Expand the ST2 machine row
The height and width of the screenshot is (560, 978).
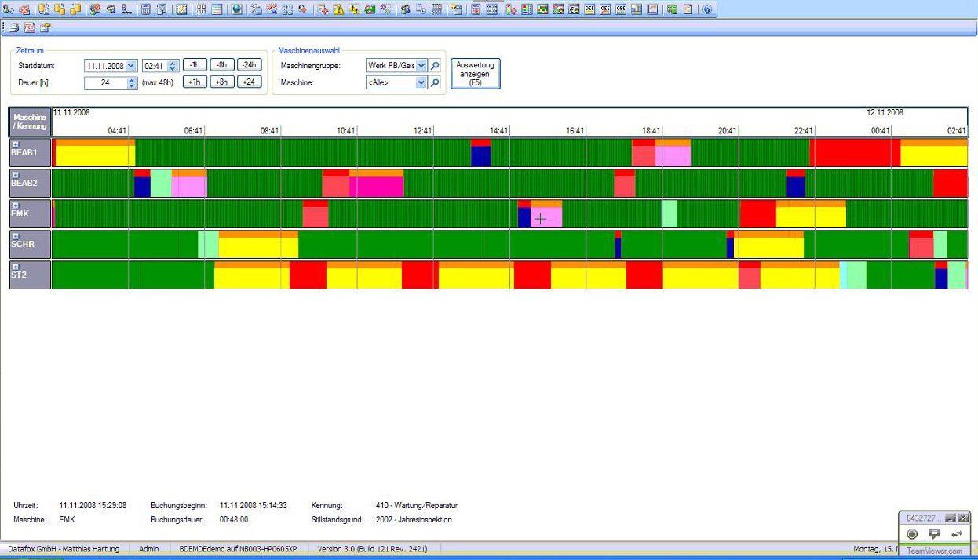tap(16, 266)
